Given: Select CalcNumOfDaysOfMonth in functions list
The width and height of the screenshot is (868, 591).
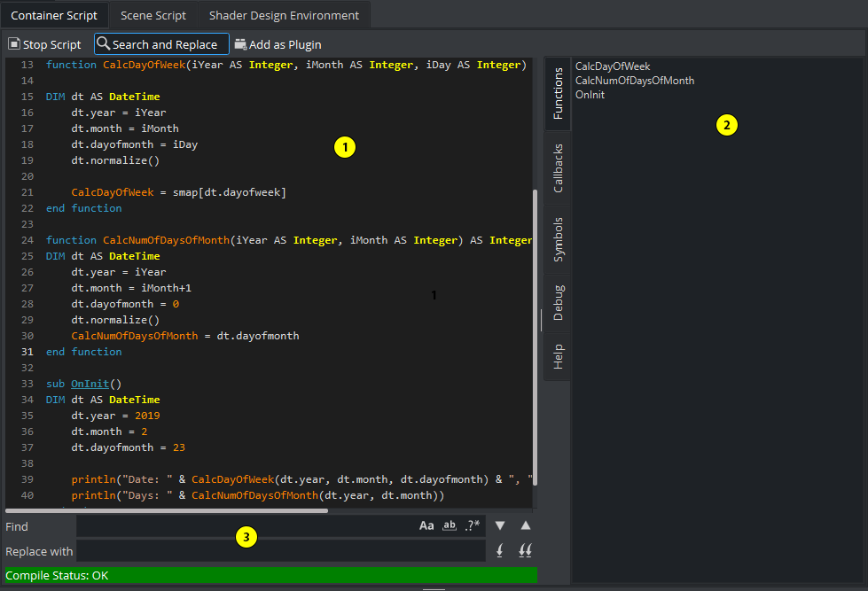Looking at the screenshot, I should point(634,81).
